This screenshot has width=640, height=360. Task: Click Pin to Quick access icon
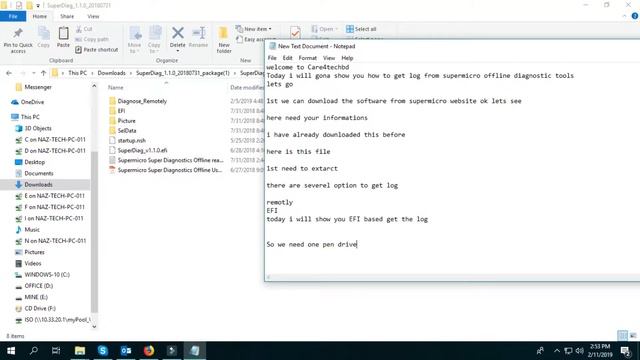(x=18, y=33)
